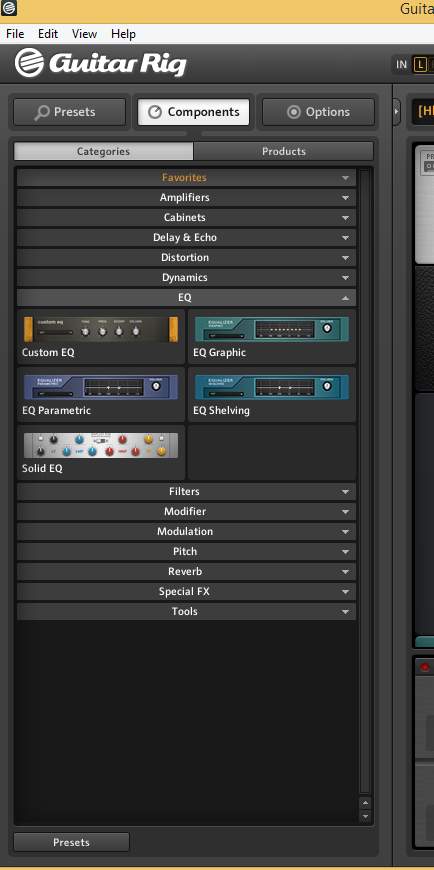Open the File menu
The image size is (434, 870).
click(15, 34)
